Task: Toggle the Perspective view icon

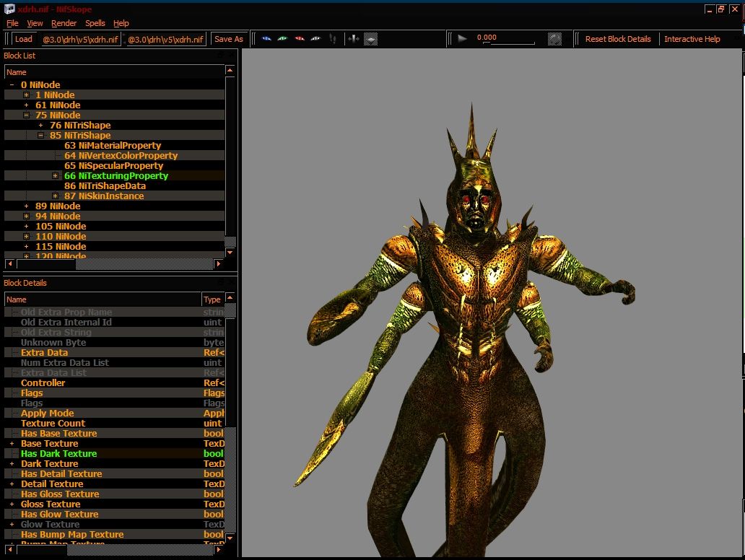Action: pos(370,39)
